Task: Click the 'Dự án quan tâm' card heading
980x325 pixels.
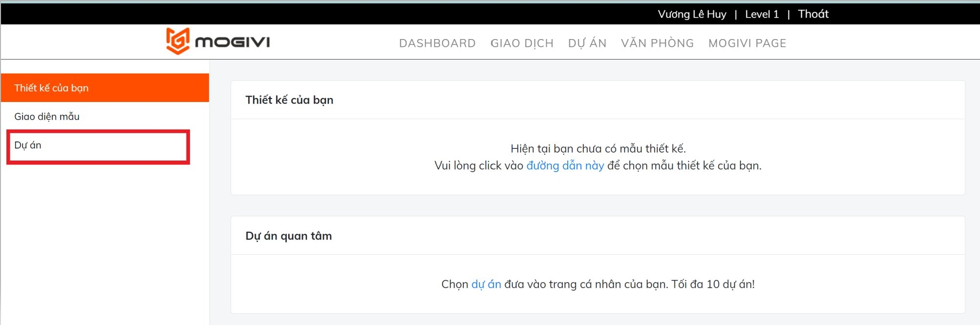Action: coord(288,236)
